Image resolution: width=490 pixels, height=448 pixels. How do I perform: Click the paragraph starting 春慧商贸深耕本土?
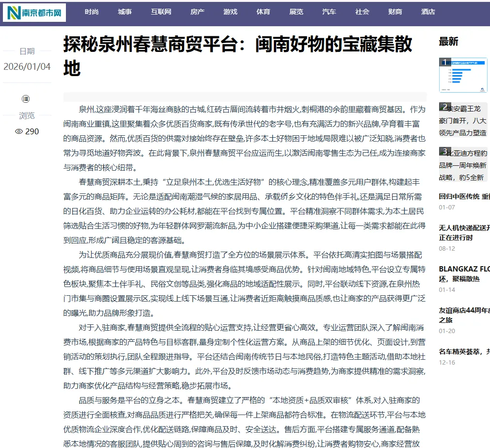point(245,211)
